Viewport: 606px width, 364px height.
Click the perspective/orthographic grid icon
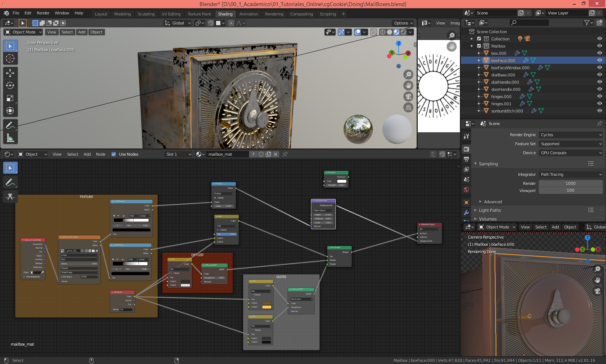tap(408, 107)
